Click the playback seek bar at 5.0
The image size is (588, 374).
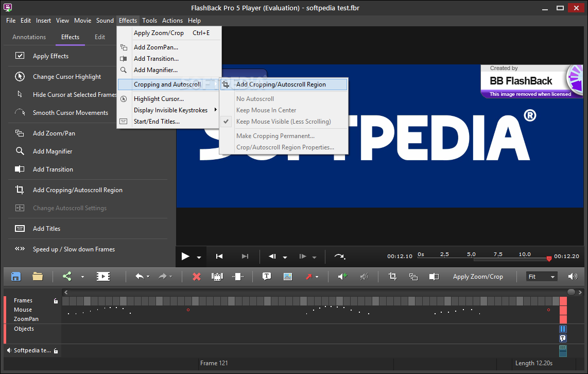(x=471, y=259)
